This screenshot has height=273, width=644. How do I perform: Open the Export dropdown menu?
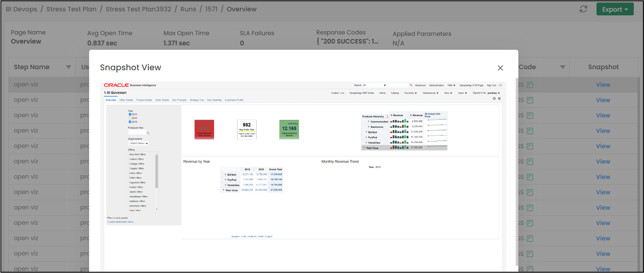pos(615,9)
